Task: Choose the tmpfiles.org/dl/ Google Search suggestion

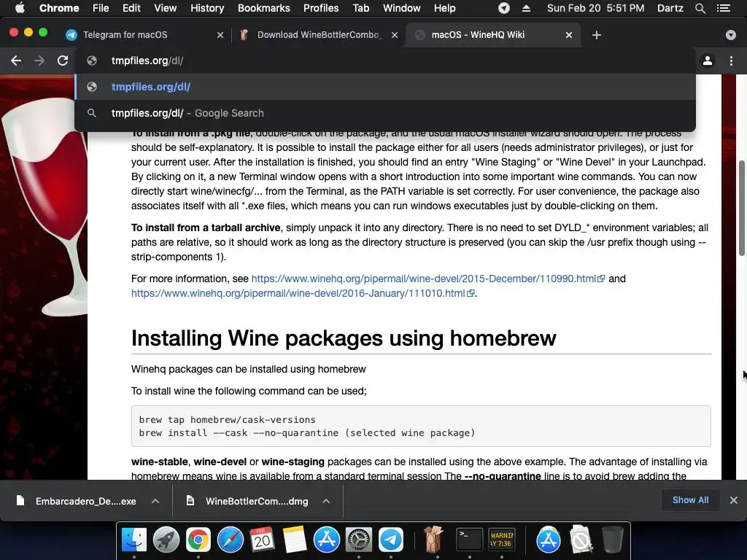Action: pyautogui.click(x=385, y=113)
